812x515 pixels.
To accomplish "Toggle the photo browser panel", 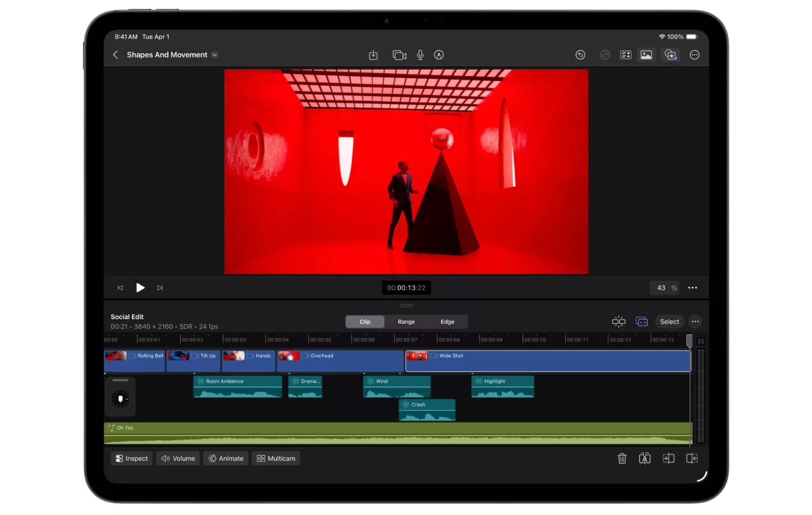I will (x=646, y=55).
